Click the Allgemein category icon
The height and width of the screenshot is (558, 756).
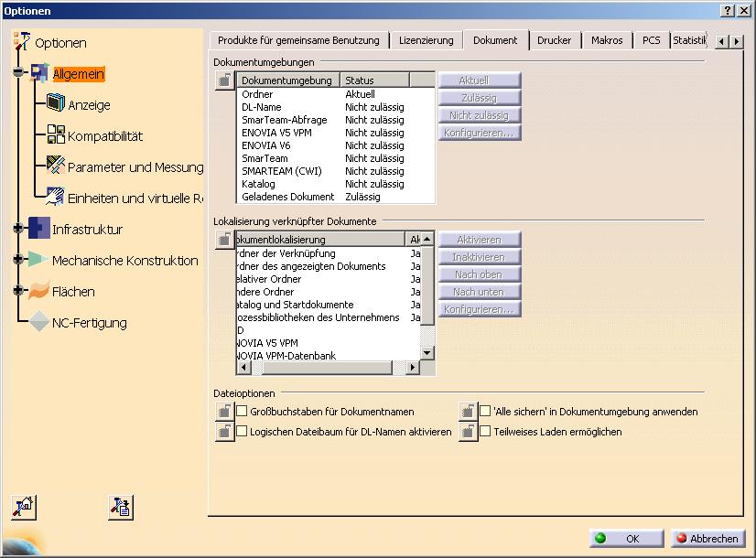tap(39, 73)
